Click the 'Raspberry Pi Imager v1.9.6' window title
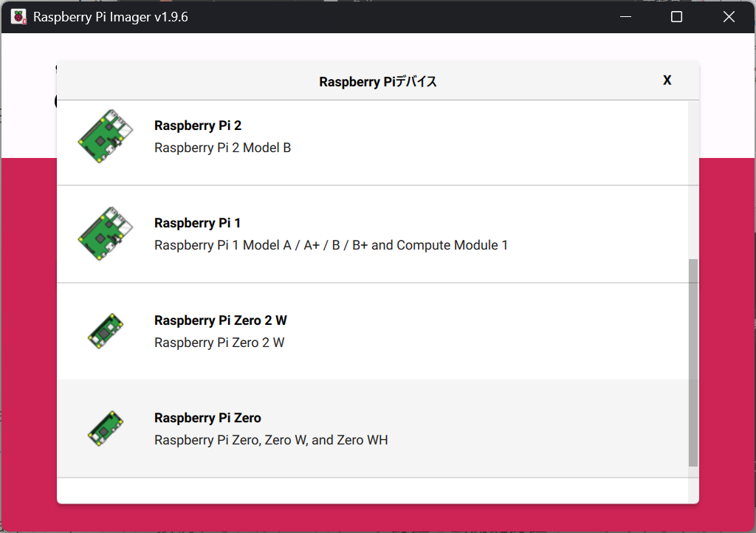 [x=111, y=17]
